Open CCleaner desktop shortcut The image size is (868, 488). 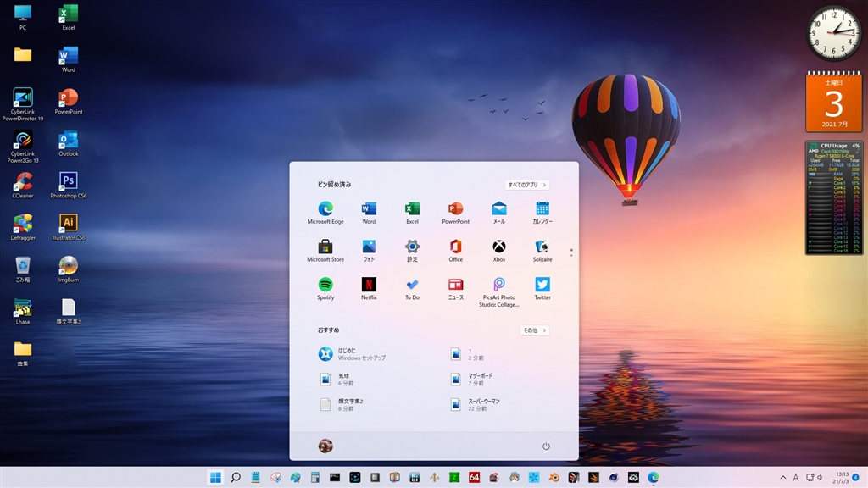[23, 182]
